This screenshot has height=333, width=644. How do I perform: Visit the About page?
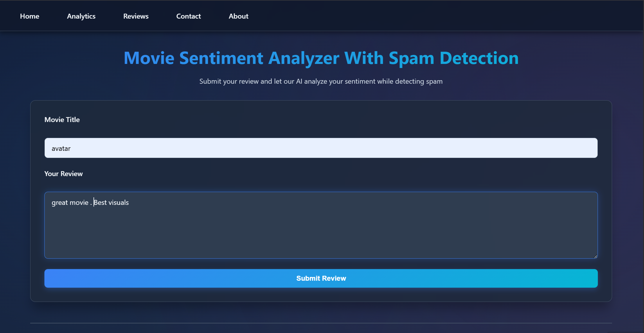(238, 16)
